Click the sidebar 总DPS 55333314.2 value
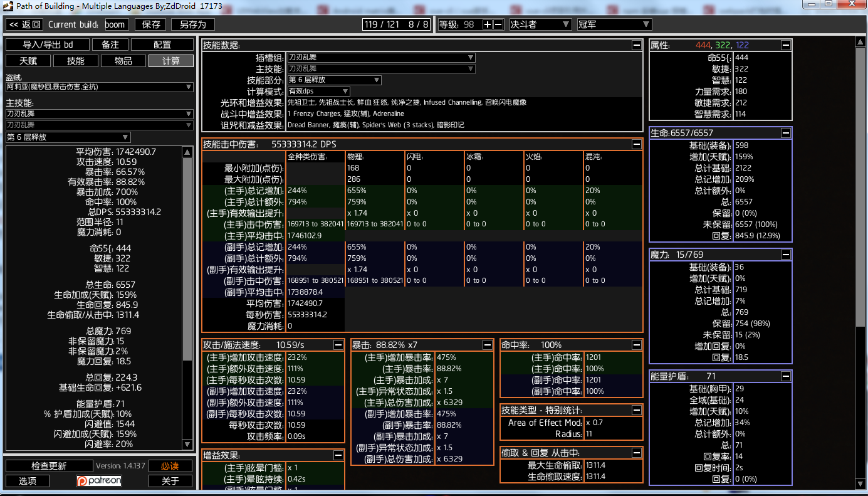The width and height of the screenshot is (868, 496). click(x=139, y=212)
